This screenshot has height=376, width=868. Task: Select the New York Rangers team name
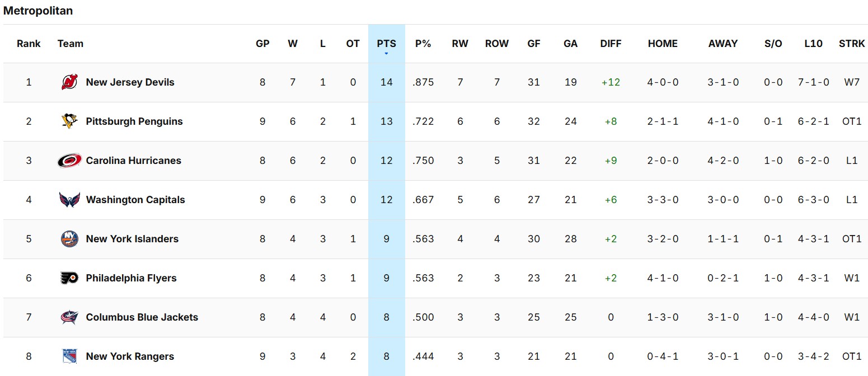130,356
